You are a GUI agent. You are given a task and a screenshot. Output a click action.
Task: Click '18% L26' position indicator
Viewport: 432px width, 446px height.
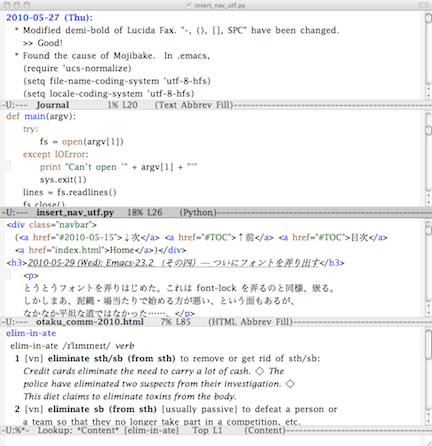pos(145,213)
